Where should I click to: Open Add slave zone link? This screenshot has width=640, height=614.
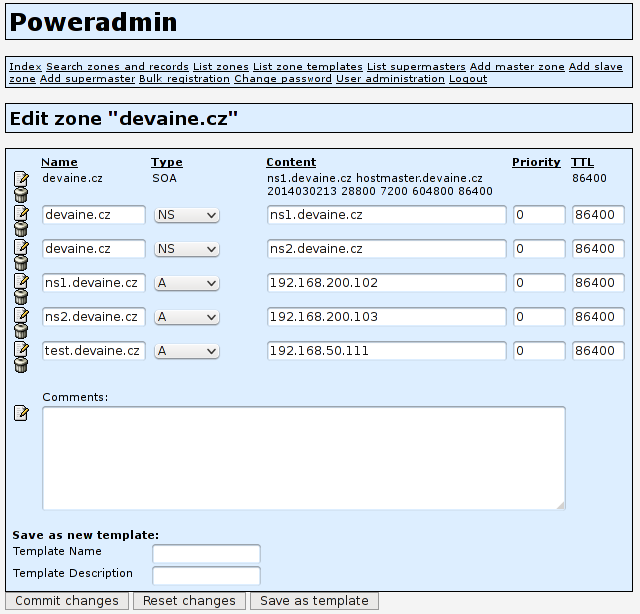pos(596,67)
